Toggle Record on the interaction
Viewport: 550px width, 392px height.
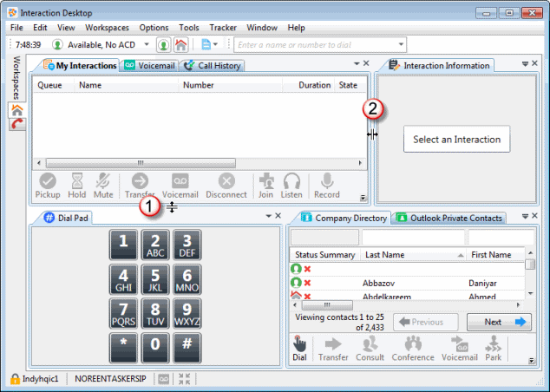coord(327,185)
